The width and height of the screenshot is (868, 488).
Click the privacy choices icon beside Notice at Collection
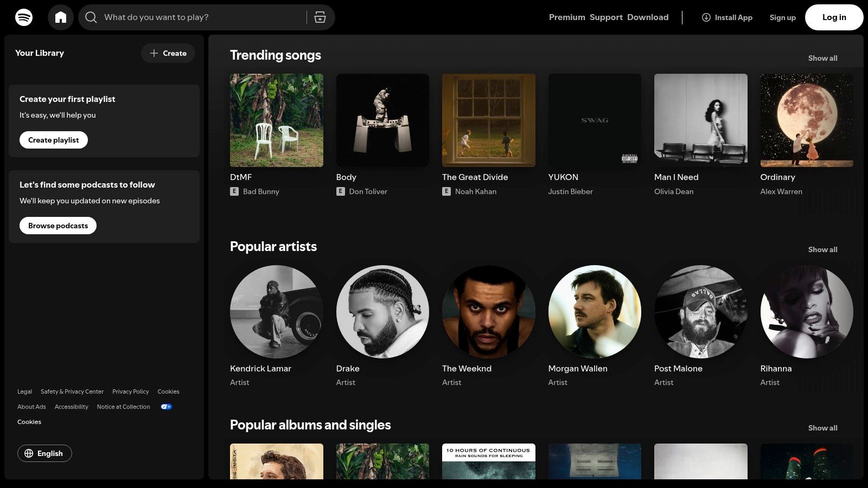tap(166, 407)
